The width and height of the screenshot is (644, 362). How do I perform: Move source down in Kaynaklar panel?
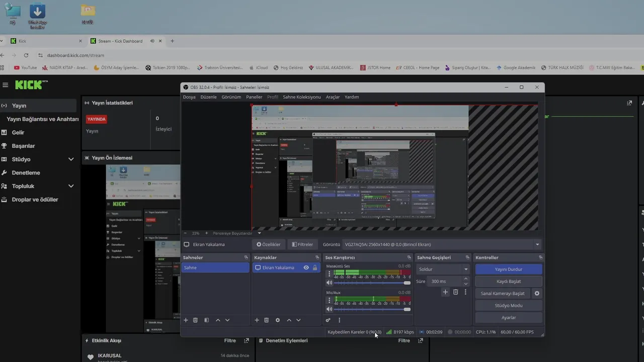(x=298, y=320)
